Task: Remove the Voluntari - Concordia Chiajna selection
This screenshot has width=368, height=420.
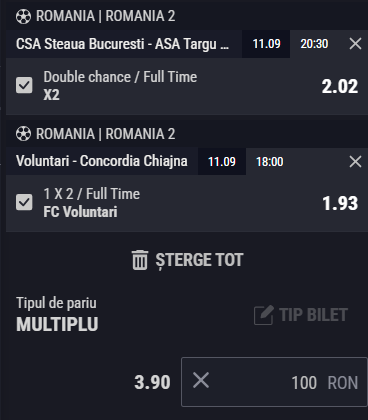Action: click(x=355, y=162)
